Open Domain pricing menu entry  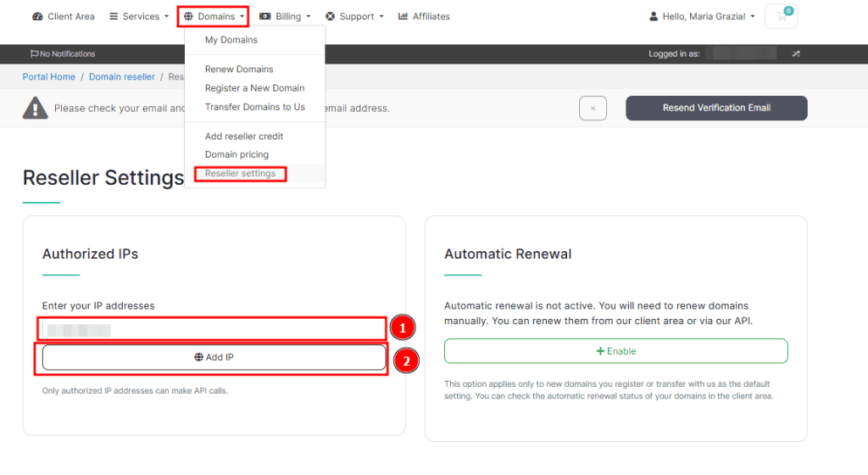click(x=237, y=154)
